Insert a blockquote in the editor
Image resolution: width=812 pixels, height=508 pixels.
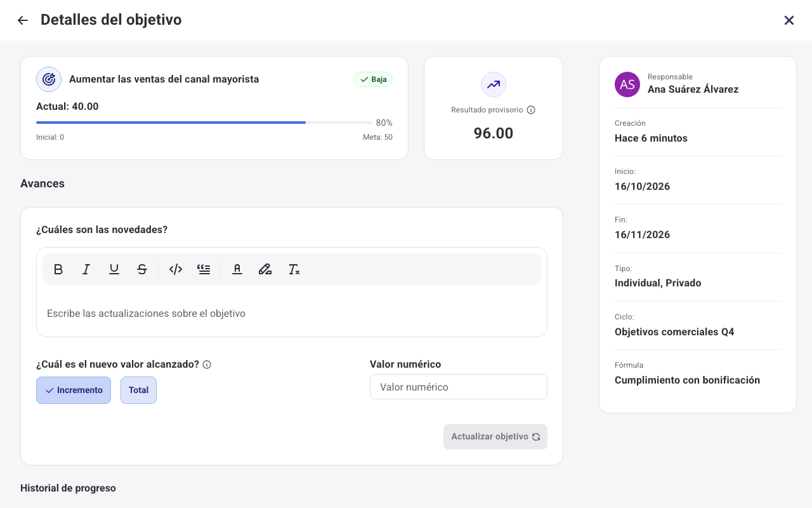pos(204,269)
